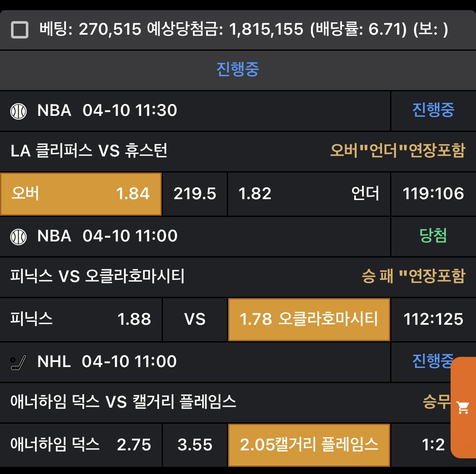Image resolution: width=476 pixels, height=474 pixels.
Task: Click 당첨 status for Phoenix game
Action: point(433,236)
